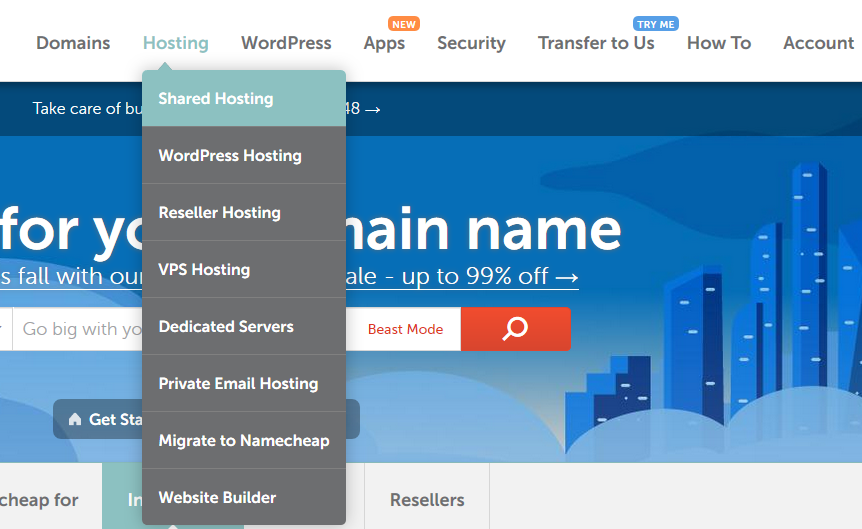
Task: Click the TRY ME badge
Action: [655, 24]
